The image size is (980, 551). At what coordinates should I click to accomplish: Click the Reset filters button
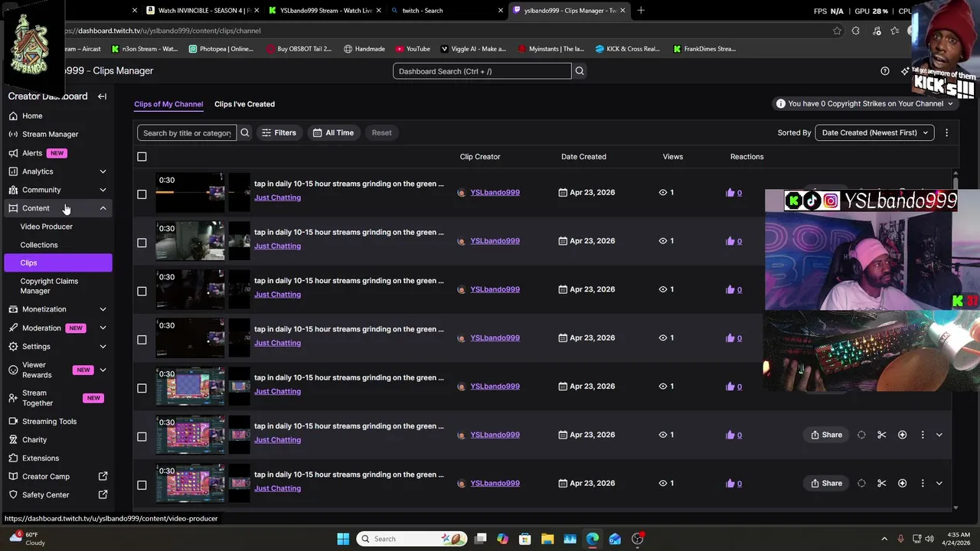tap(381, 132)
